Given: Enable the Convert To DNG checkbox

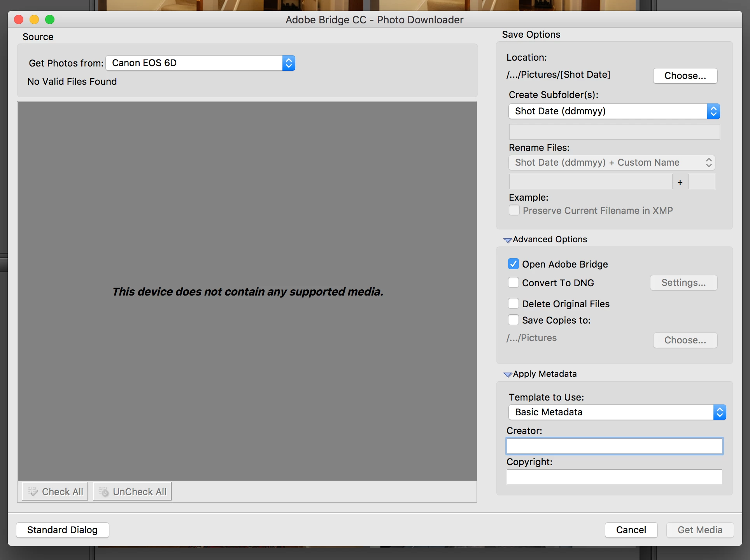Looking at the screenshot, I should 513,283.
